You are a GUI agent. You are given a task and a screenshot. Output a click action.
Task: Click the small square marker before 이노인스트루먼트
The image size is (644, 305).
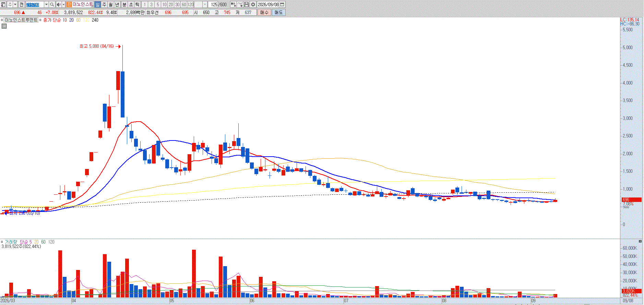coord(2,20)
